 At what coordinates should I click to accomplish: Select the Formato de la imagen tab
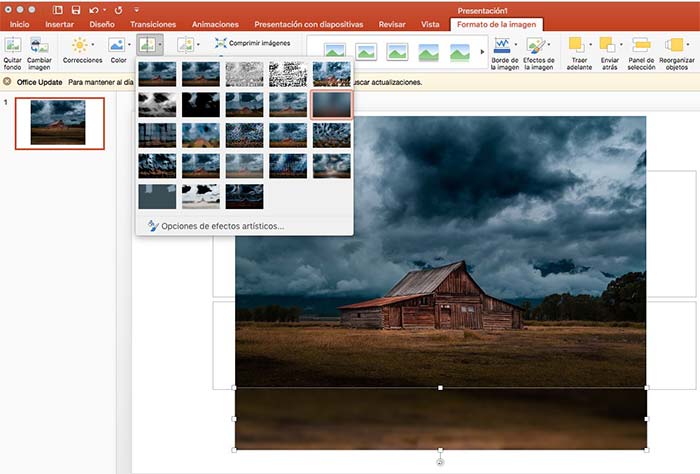(x=496, y=25)
